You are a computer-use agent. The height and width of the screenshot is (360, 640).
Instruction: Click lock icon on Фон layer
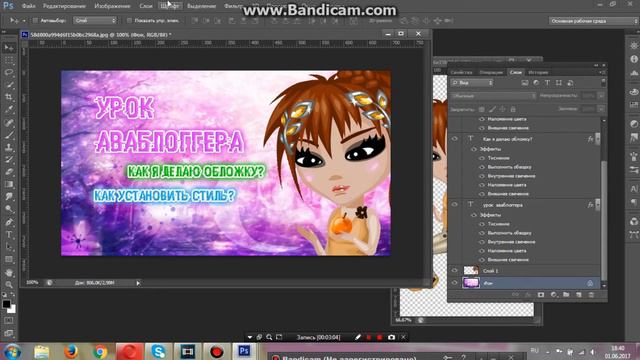(x=590, y=283)
